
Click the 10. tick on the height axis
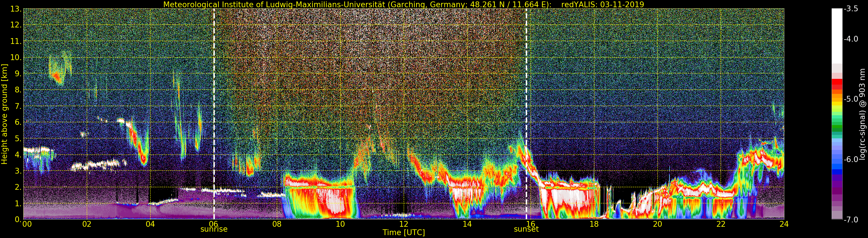(x=16, y=57)
